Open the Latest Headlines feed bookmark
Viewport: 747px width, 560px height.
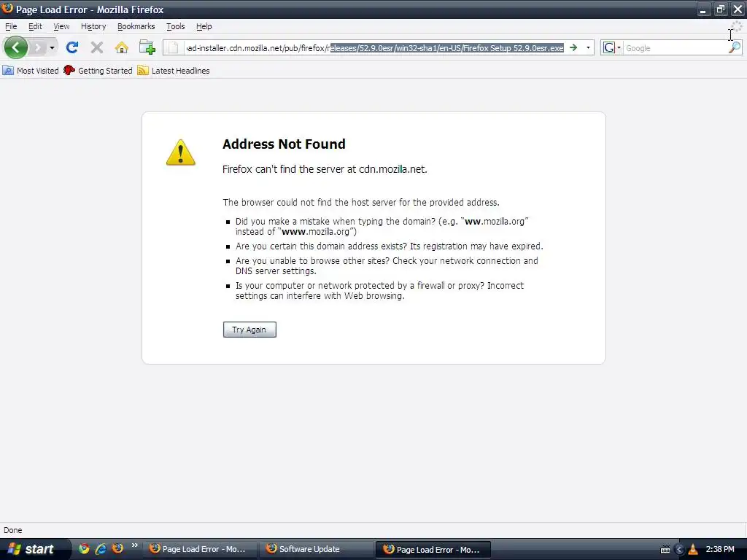[174, 71]
